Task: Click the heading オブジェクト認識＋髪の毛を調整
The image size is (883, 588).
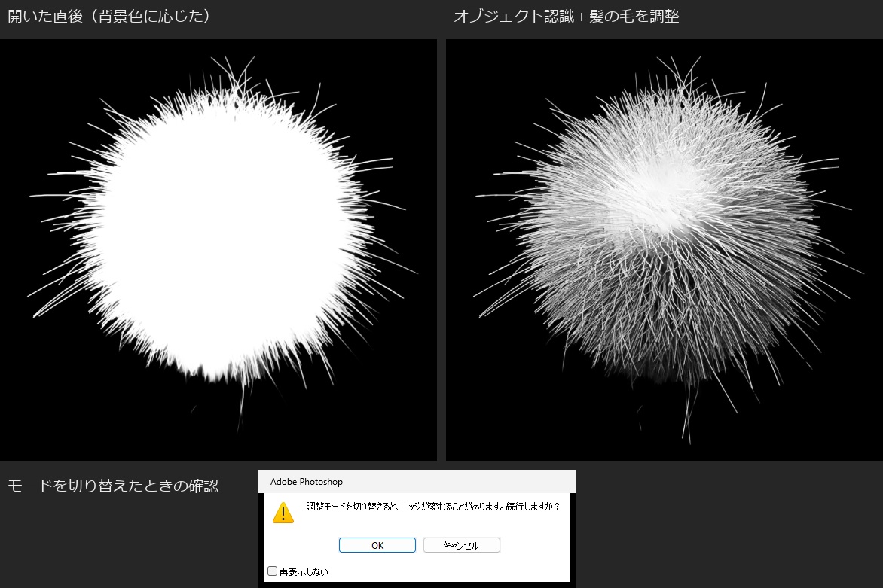Action: [567, 16]
